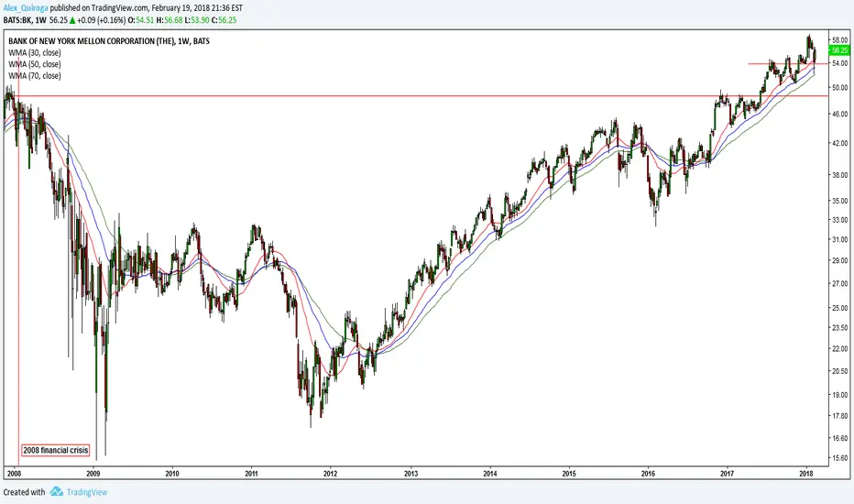Viewport: 854px width, 504px height.
Task: Click the C:56.25 close value in header
Action: (x=224, y=20)
